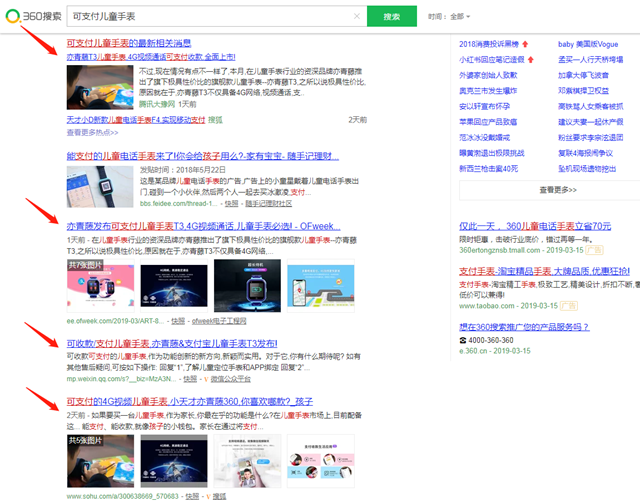Focus the search input containing 可支付儿童手表
Image resolution: width=640 pixels, height=502 pixels.
tap(210, 16)
